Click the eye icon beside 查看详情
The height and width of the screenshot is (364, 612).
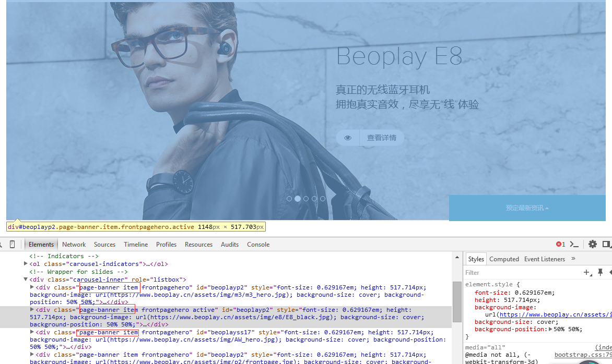point(347,138)
